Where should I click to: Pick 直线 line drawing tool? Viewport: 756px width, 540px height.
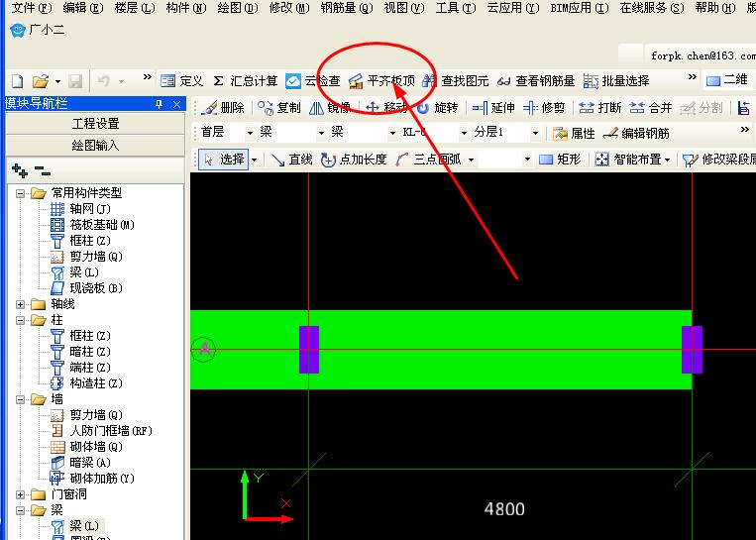[x=291, y=160]
